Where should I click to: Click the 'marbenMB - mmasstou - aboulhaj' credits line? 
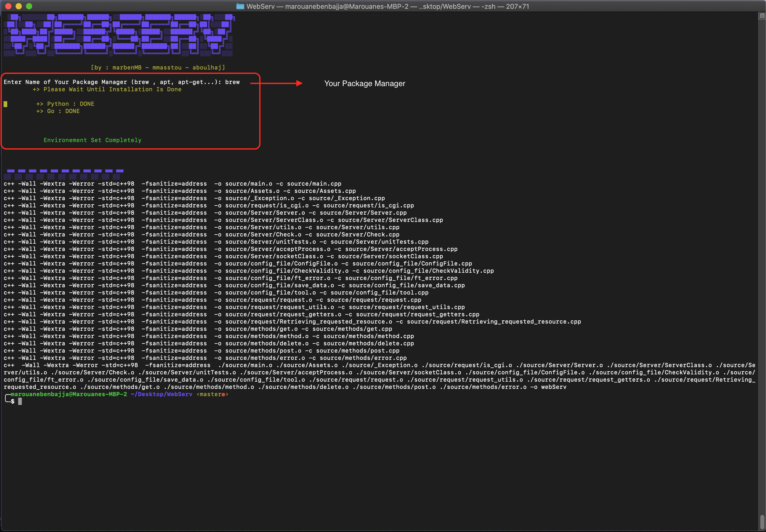(x=158, y=67)
